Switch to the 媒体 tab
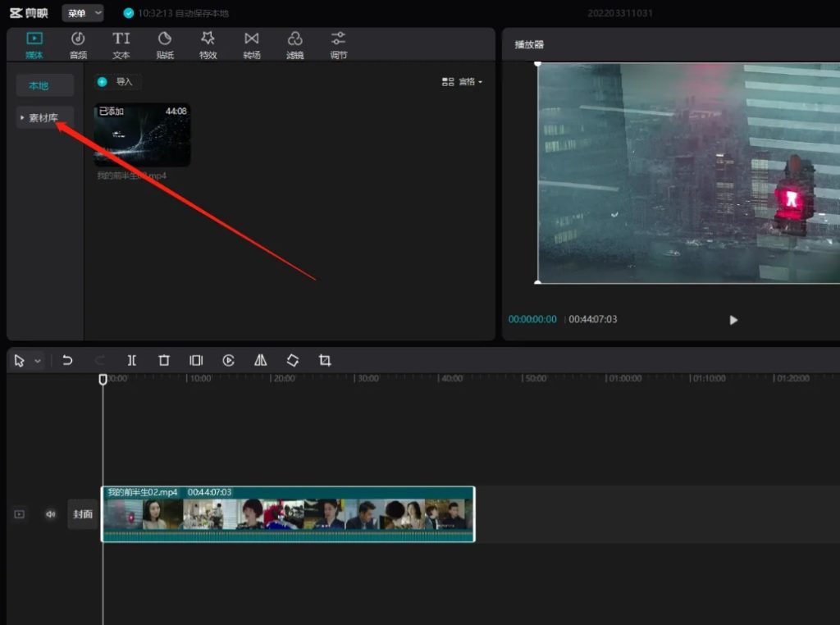840x625 pixels. [34, 45]
